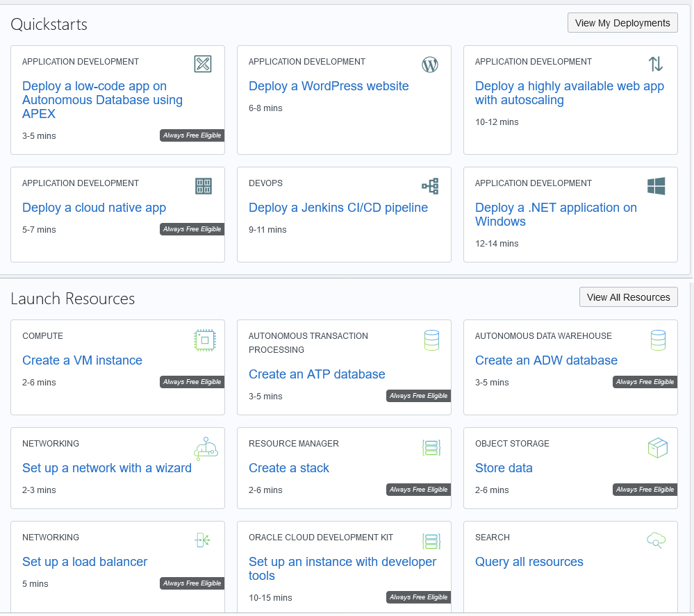Open View My Deployments

click(622, 23)
